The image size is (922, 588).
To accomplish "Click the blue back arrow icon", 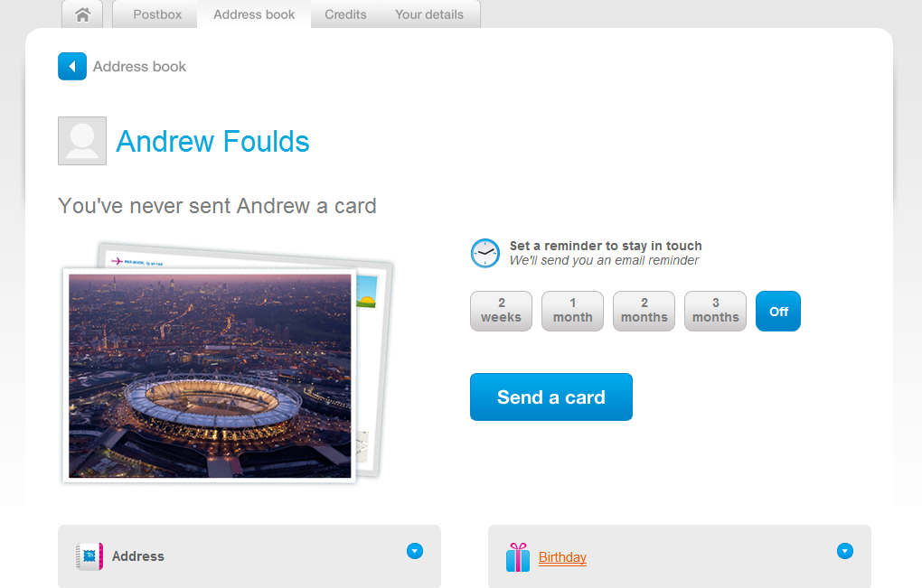I will [x=72, y=66].
